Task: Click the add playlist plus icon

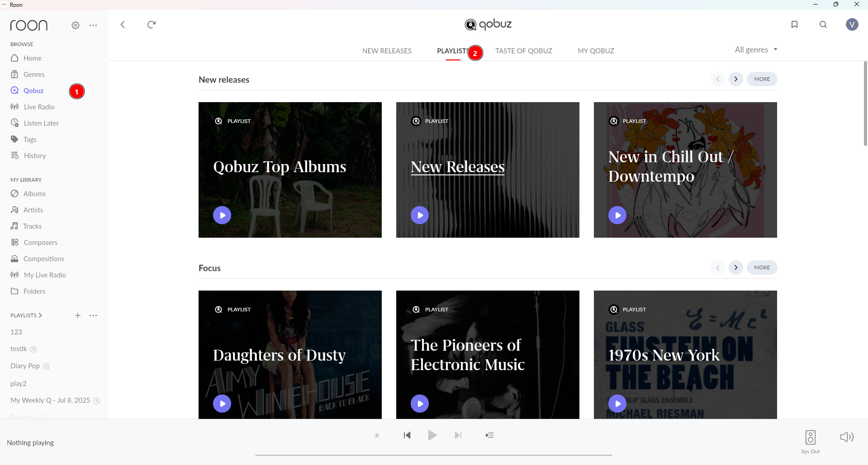Action: 78,315
